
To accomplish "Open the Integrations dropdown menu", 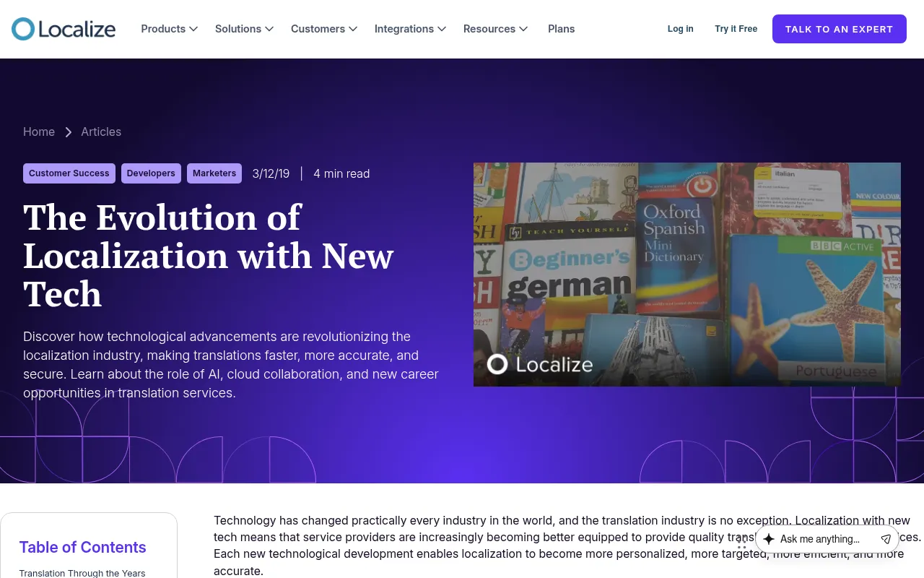I will click(410, 29).
